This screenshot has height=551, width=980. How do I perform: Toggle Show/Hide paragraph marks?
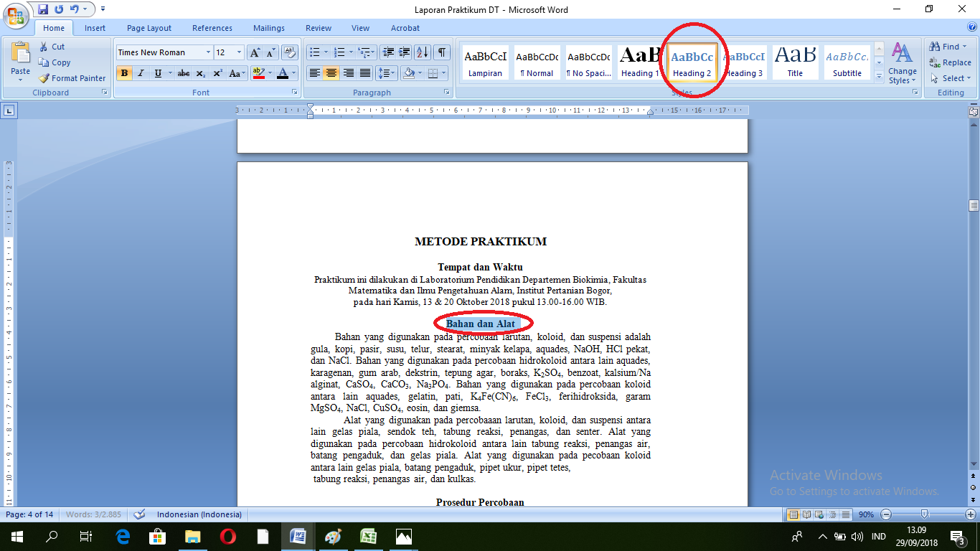(442, 52)
